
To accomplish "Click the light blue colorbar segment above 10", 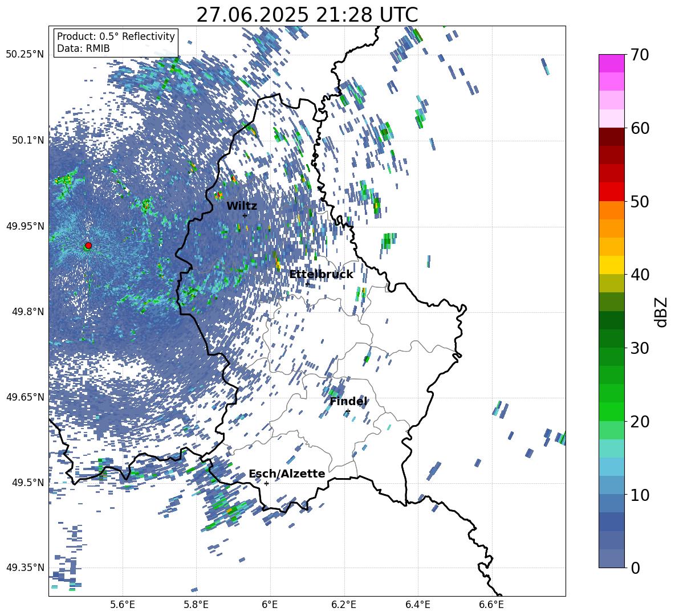I will (611, 467).
